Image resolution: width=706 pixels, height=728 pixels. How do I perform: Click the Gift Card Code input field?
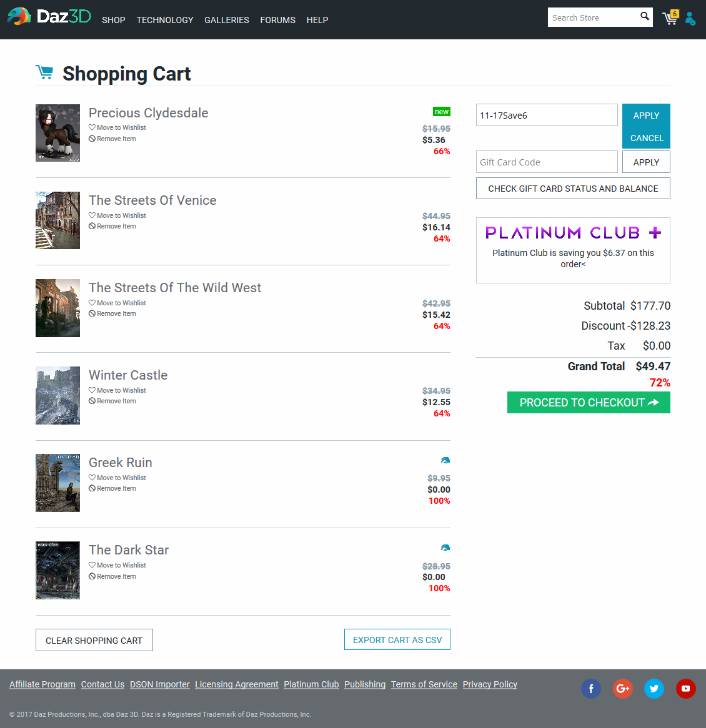(546, 162)
